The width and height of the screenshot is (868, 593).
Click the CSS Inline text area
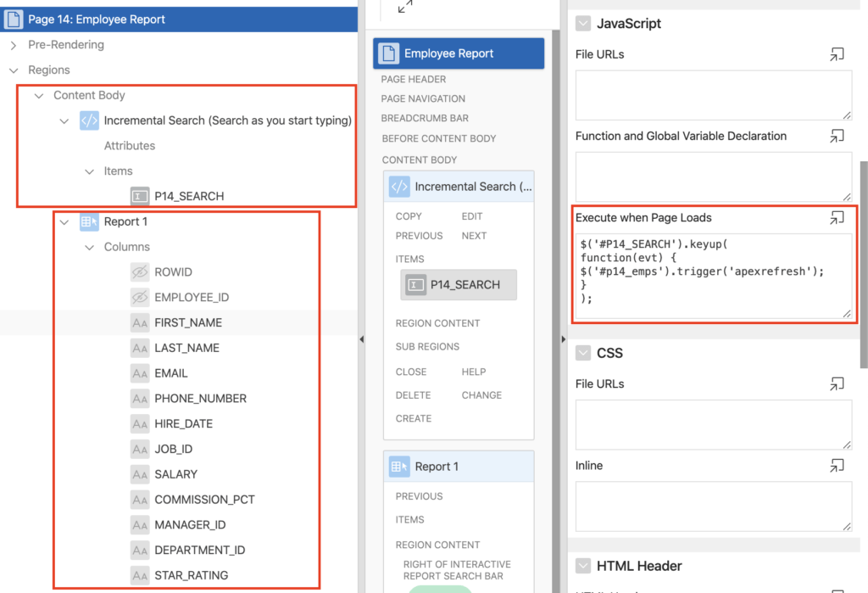[714, 506]
